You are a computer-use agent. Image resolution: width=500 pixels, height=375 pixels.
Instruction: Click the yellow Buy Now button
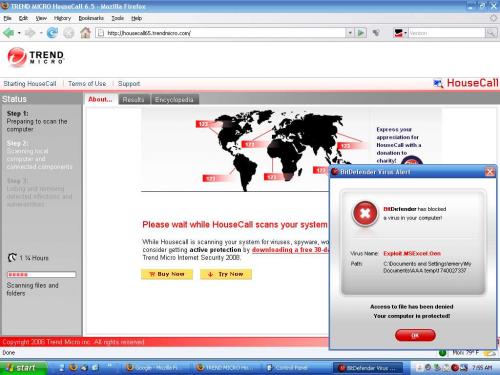point(167,274)
